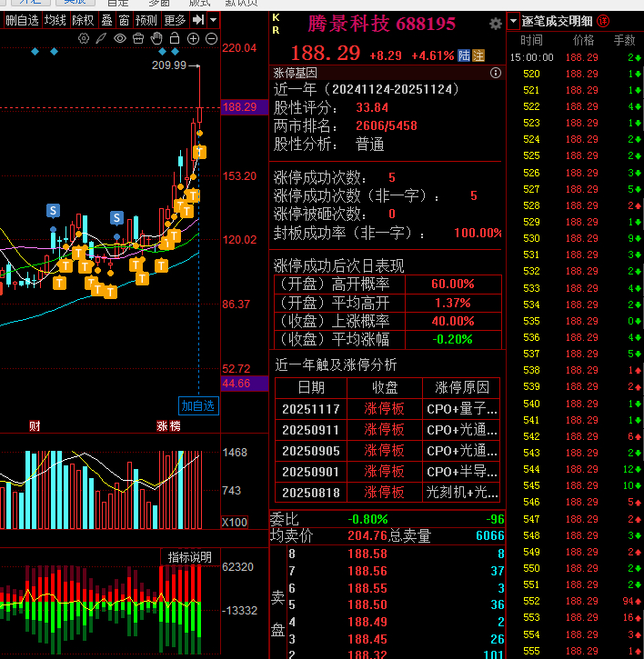Toggle 叠 overlay mode
Viewport: 644px width, 659px height.
coord(106,20)
